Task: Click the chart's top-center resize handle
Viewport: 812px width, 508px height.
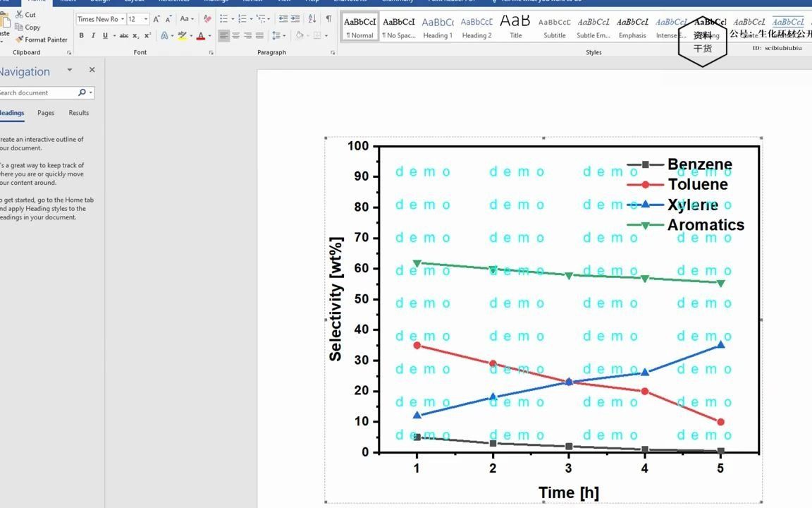Action: [x=543, y=138]
